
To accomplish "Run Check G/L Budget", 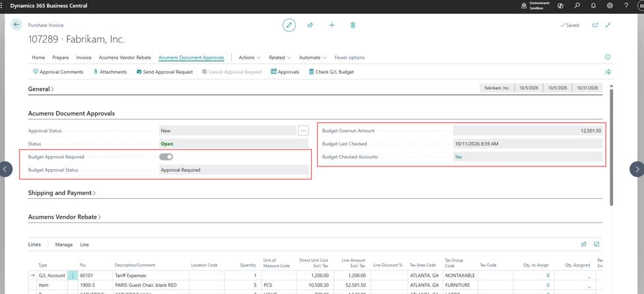I will pyautogui.click(x=331, y=72).
